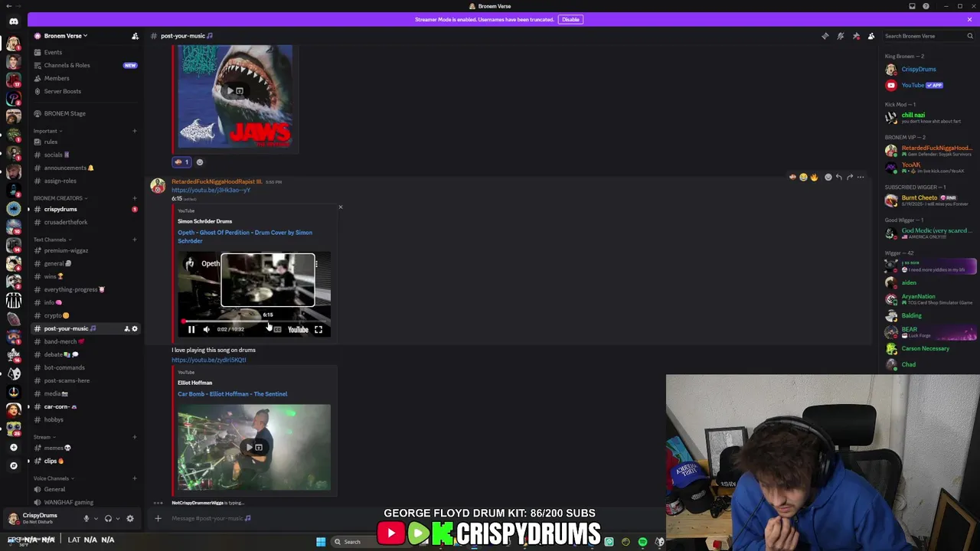980x551 pixels.
Task: Seek on the Opeth video progress bar
Action: point(256,321)
